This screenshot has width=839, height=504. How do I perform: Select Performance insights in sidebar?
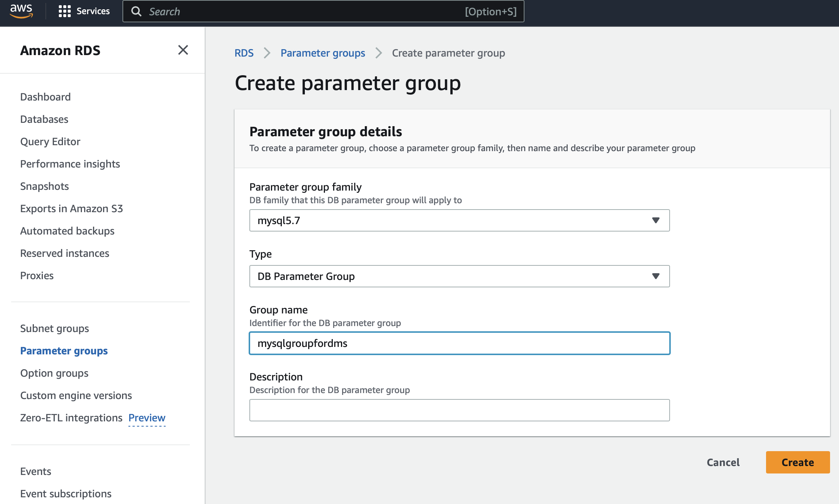coord(70,164)
